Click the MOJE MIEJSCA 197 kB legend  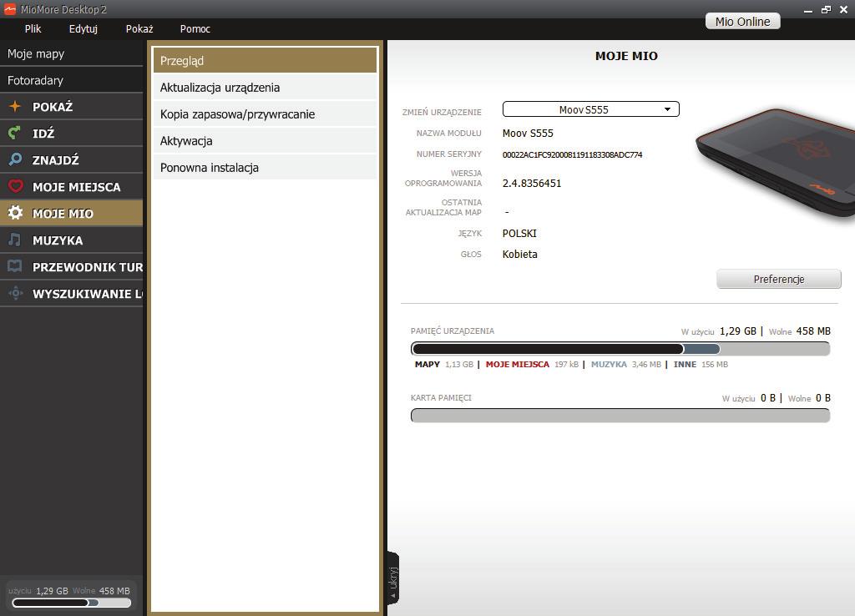(532, 364)
